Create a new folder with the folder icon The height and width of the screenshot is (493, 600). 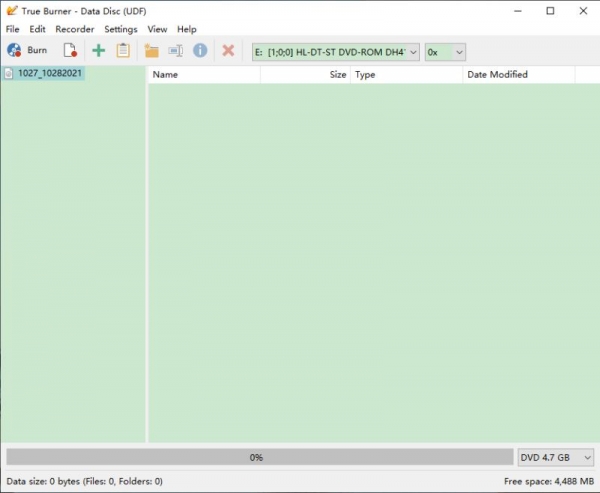click(151, 50)
